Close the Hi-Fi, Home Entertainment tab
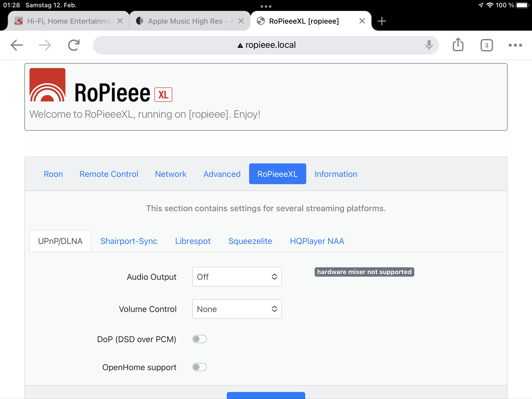Viewport: 532px width, 399px height. (x=120, y=21)
